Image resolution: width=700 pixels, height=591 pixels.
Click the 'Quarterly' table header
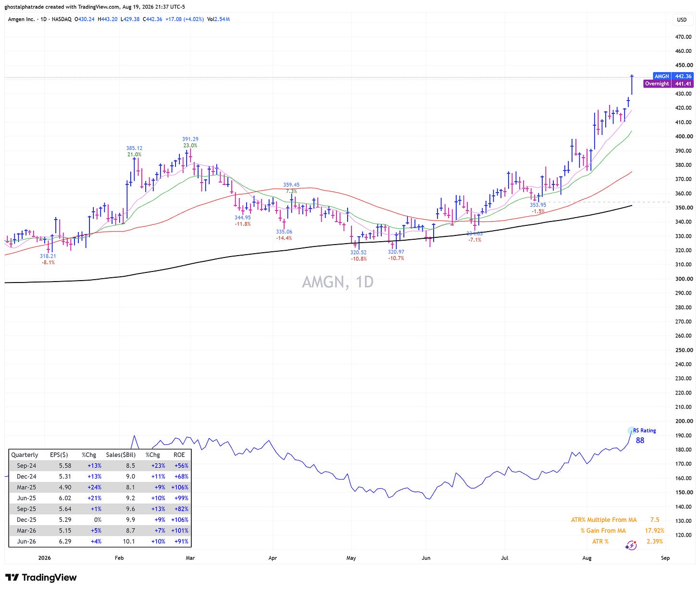point(25,455)
